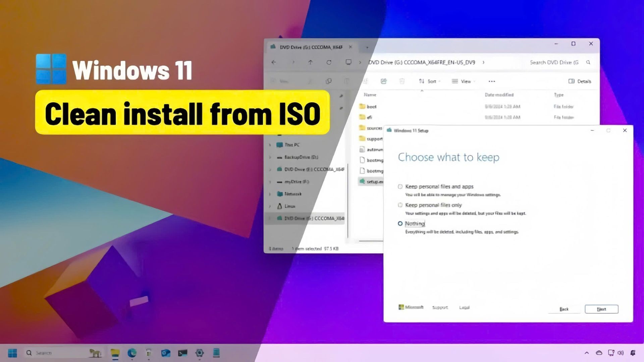Open the Sort dropdown menu

tap(429, 81)
